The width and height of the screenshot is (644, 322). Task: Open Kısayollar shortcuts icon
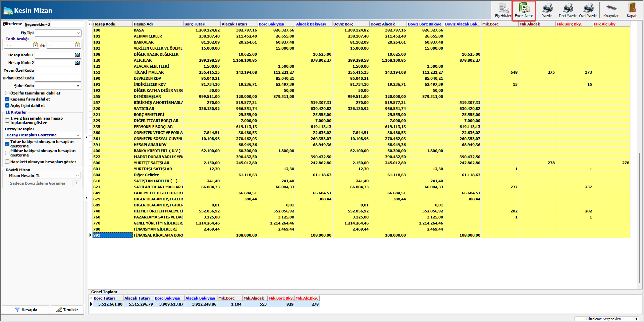(x=611, y=10)
